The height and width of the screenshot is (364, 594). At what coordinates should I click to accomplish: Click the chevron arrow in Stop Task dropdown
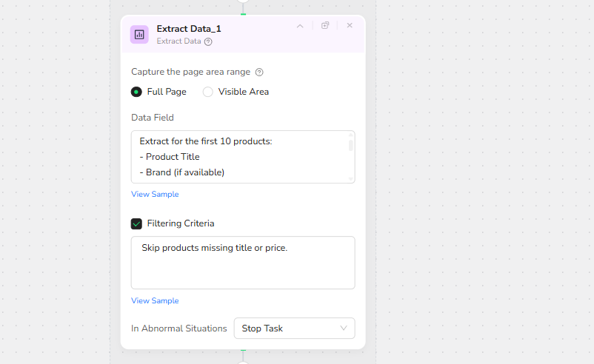point(343,328)
